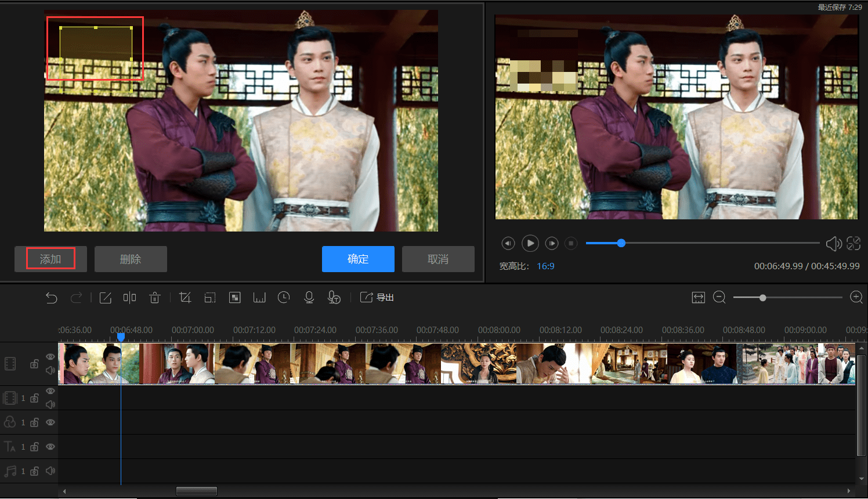
Task: Confirm with the blue 确定 button
Action: click(x=358, y=259)
